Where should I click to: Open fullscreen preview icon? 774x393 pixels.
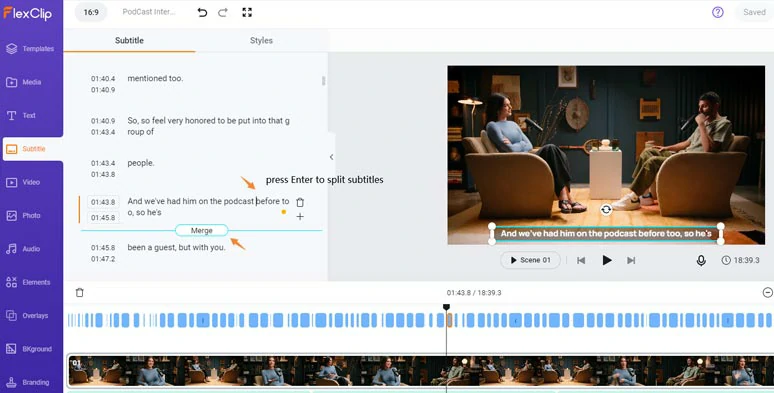(x=247, y=12)
